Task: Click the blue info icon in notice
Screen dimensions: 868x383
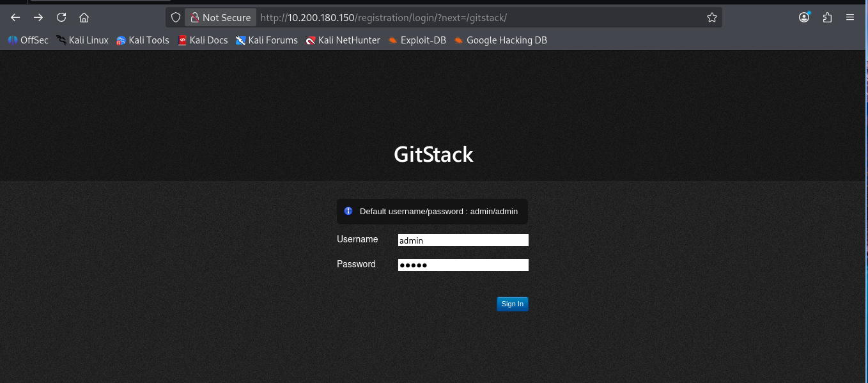Action: click(348, 211)
